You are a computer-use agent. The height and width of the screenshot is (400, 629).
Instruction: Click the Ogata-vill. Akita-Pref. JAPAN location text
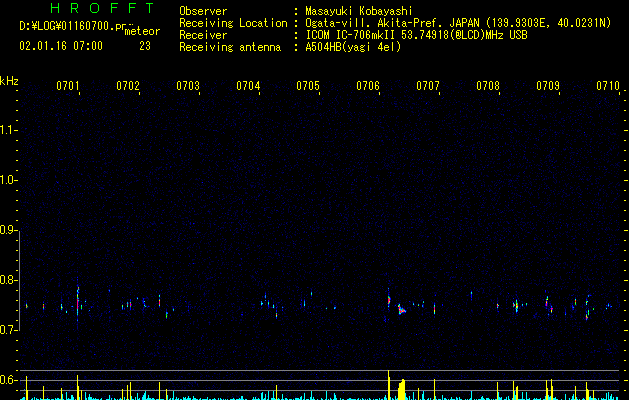(x=458, y=23)
